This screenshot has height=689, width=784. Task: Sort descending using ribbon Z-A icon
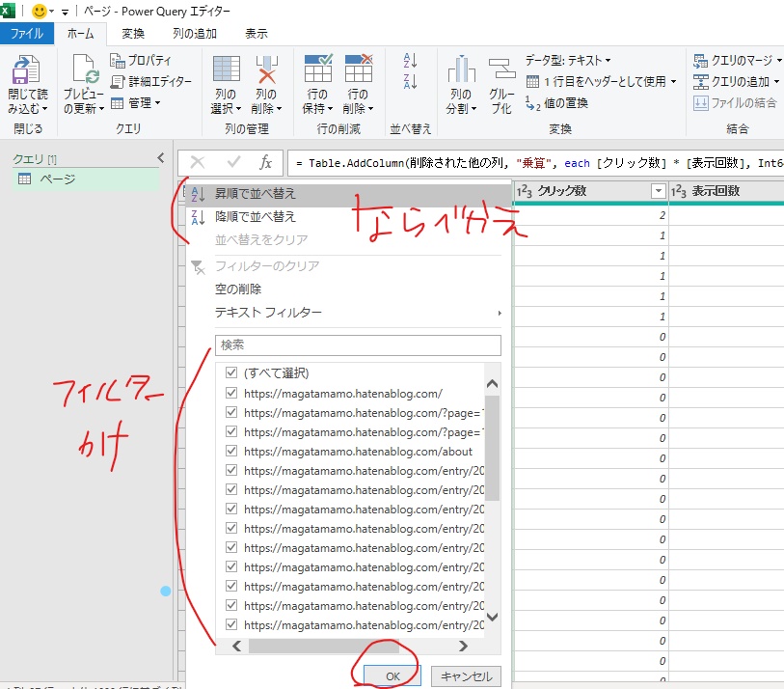(410, 81)
